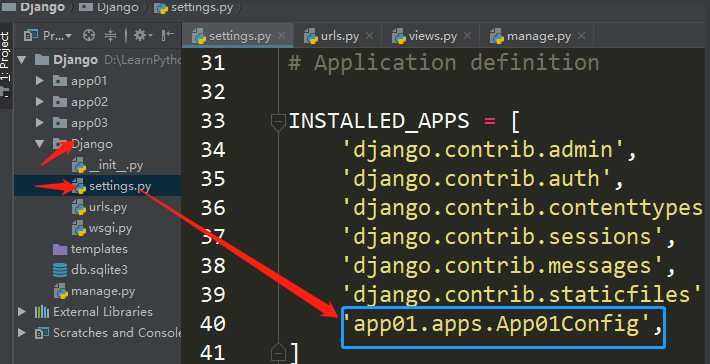Viewport: 710px width, 364px height.
Task: Place cursor in 'app01.apps.App01Config' string
Action: (x=497, y=324)
